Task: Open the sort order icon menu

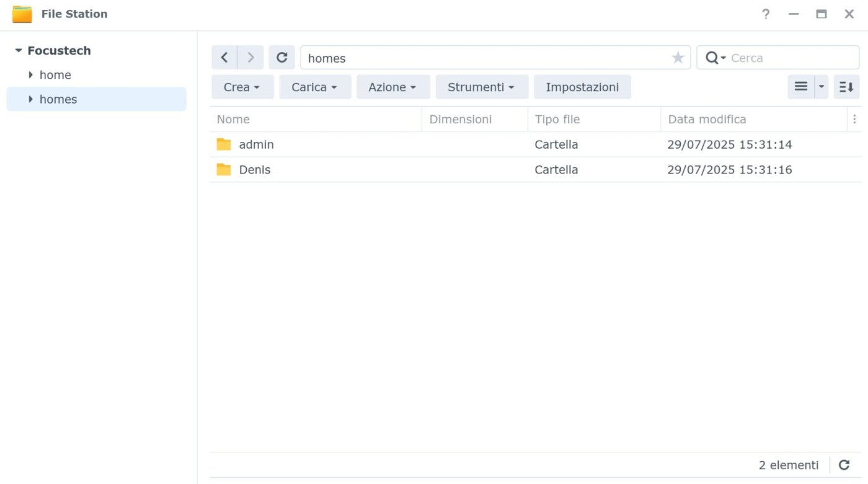Action: click(x=846, y=87)
